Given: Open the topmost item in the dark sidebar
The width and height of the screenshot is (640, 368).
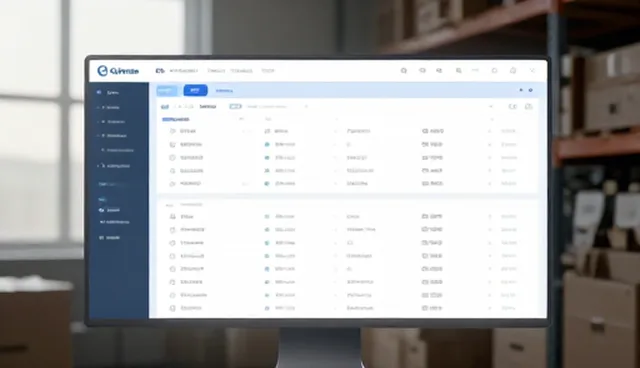Looking at the screenshot, I should click(x=108, y=93).
